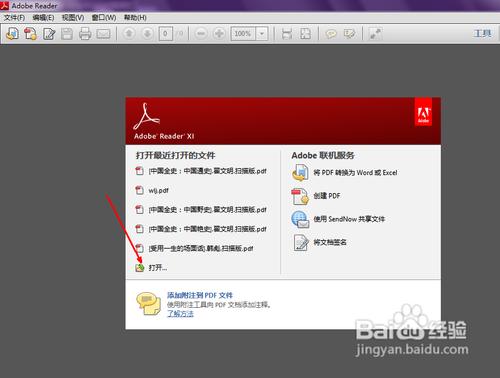The image size is (500, 378).
Task: Click the Fit one full page icon
Action: [x=305, y=34]
